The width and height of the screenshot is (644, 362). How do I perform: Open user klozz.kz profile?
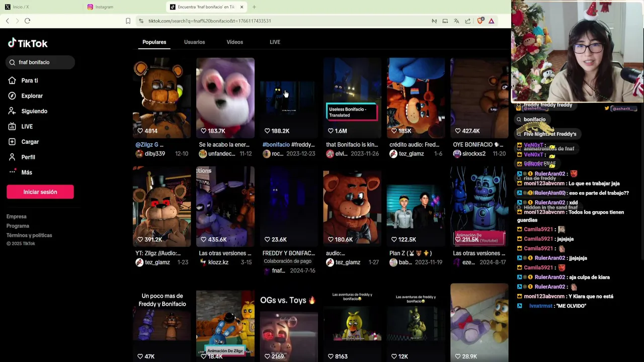tap(218, 262)
